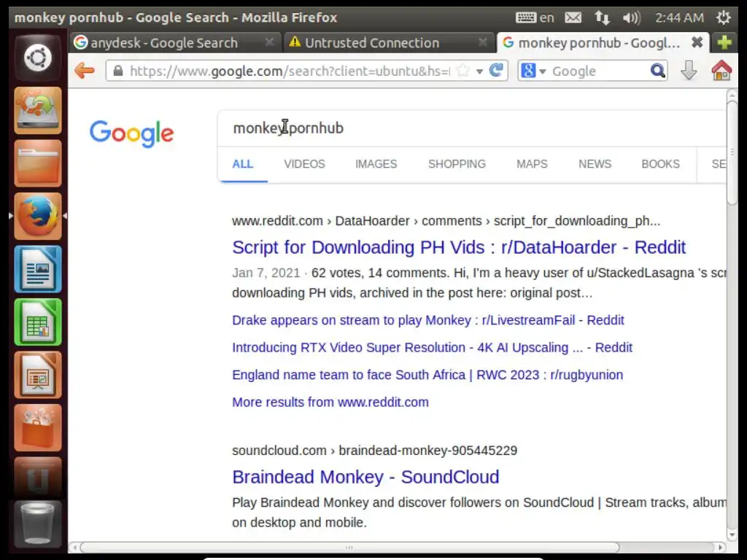747x560 pixels.
Task: Click soundcloud.com braindead-monkey breadcrumb text
Action: click(374, 451)
